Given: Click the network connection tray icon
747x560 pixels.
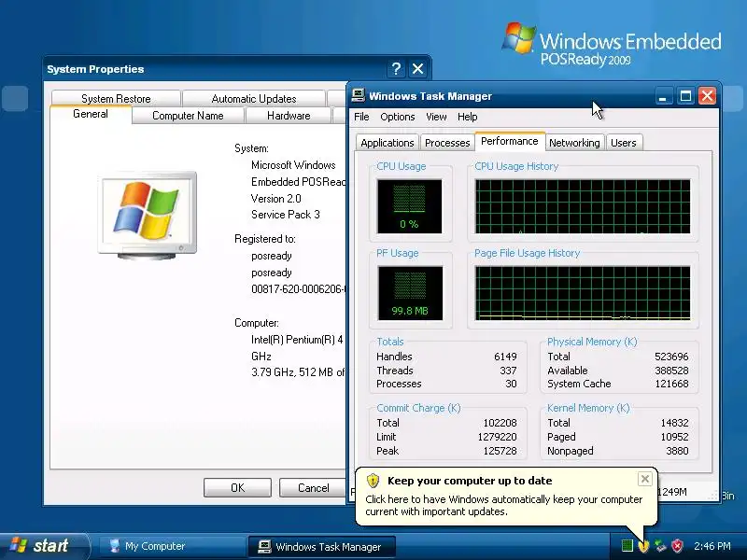Looking at the screenshot, I should (x=660, y=546).
